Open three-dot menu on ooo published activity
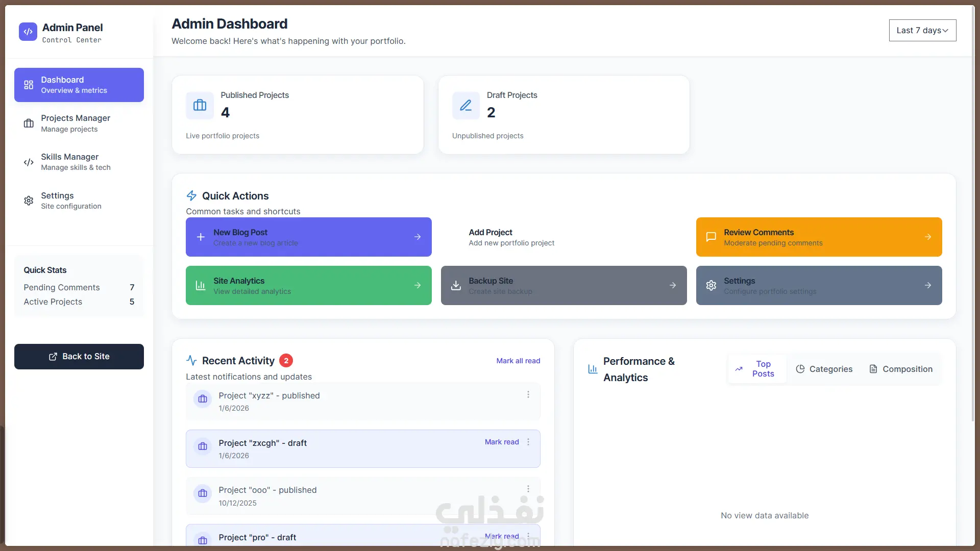The image size is (980, 551). click(528, 489)
